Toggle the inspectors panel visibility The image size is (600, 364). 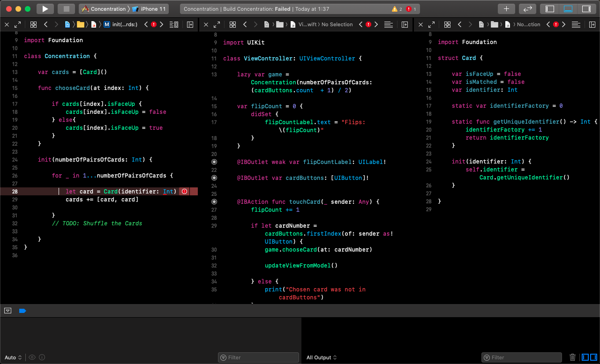click(x=586, y=9)
